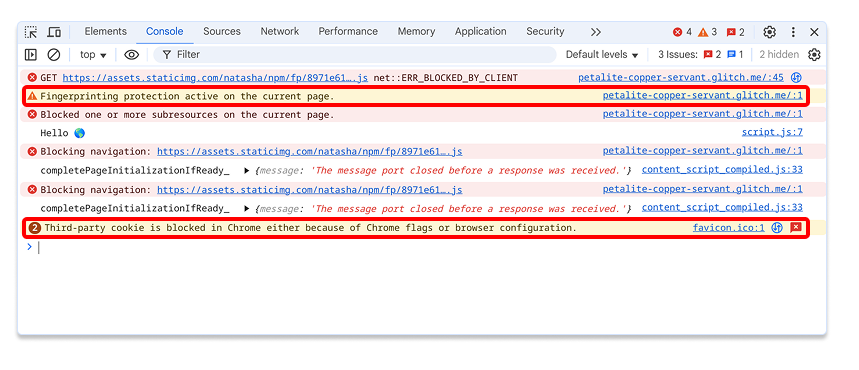Open the Performance tab
Image resolution: width=859 pixels, height=370 pixels.
pyautogui.click(x=348, y=32)
